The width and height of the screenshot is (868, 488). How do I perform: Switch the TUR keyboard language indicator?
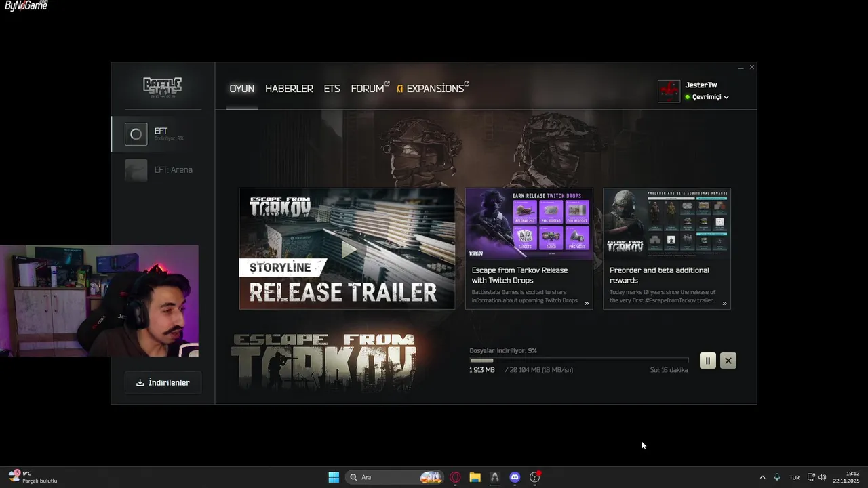(x=794, y=477)
